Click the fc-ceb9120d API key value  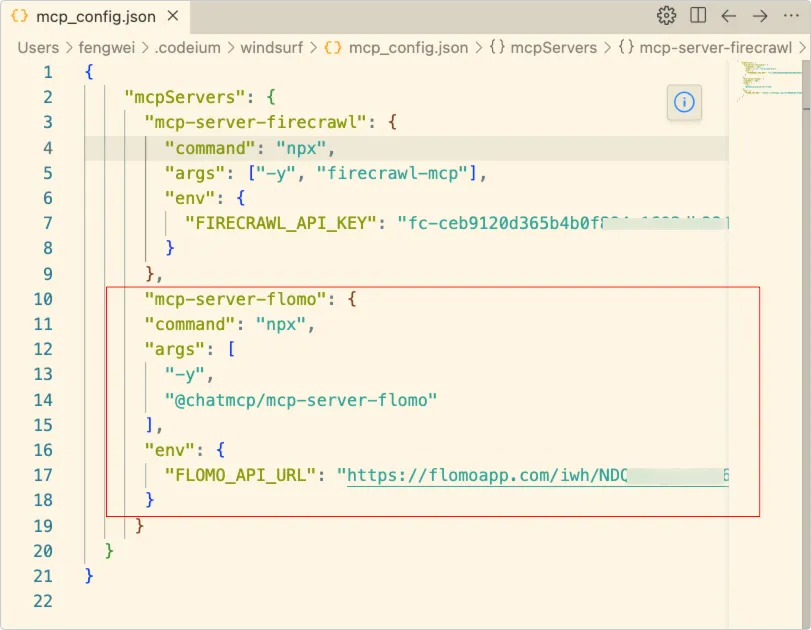(x=563, y=223)
